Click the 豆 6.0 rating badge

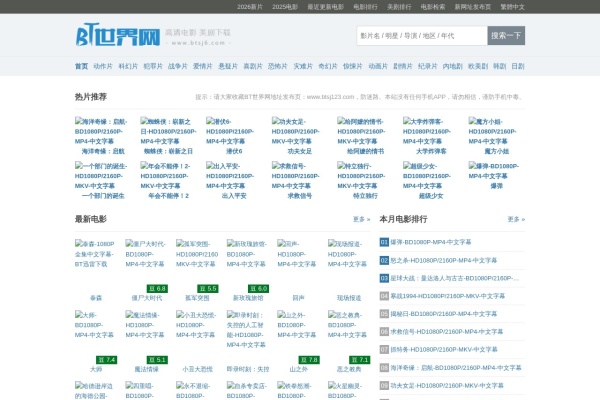pyautogui.click(x=258, y=289)
